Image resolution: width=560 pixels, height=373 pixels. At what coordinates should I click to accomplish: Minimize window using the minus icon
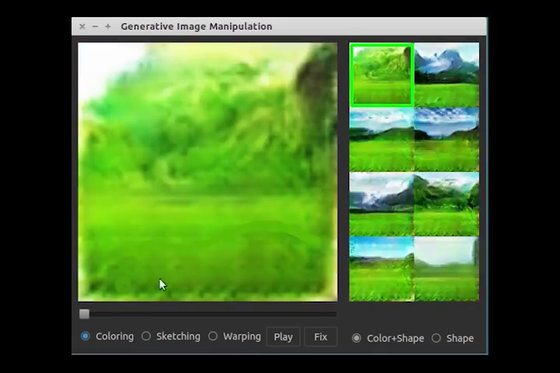pyautogui.click(x=95, y=26)
